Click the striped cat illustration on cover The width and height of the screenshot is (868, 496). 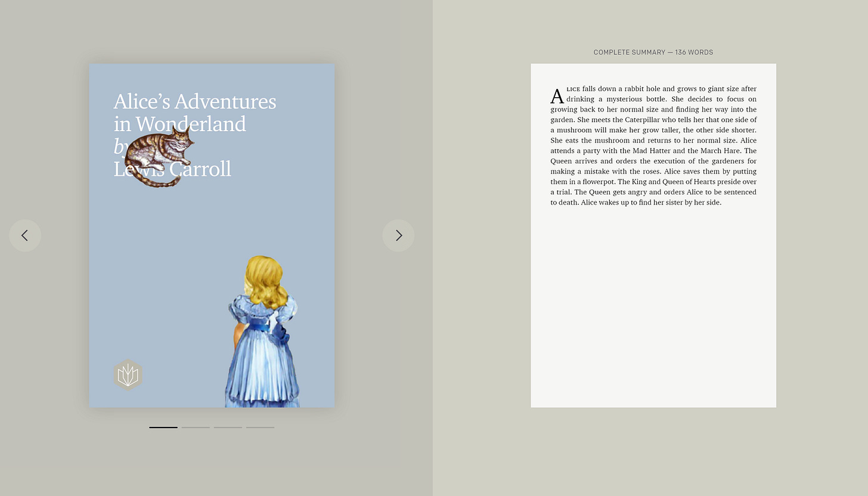[x=159, y=156]
